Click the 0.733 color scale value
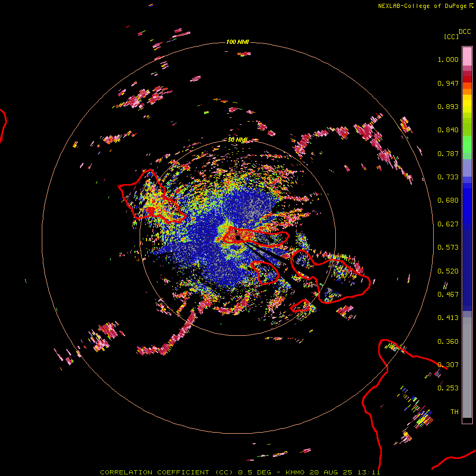This screenshot has height=476, width=476. 448,177
